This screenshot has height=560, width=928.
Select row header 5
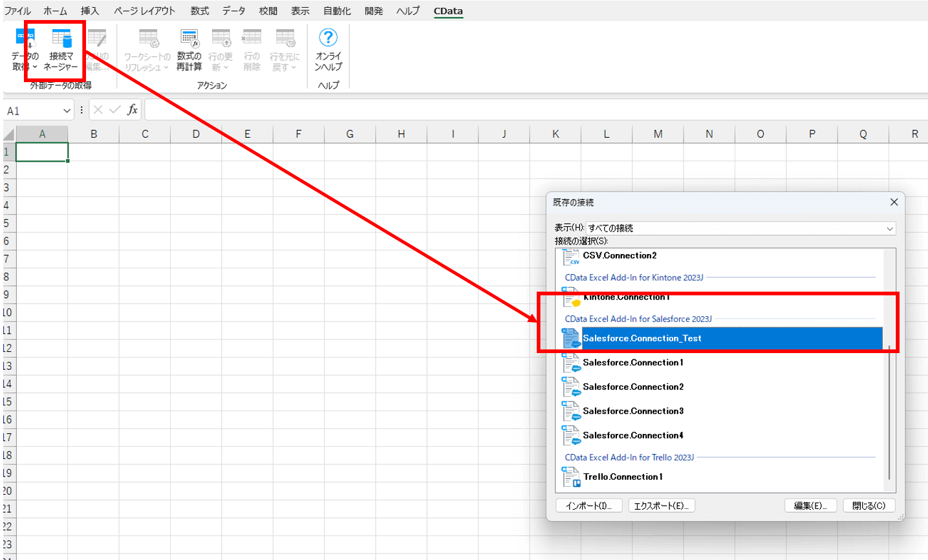pos(8,223)
